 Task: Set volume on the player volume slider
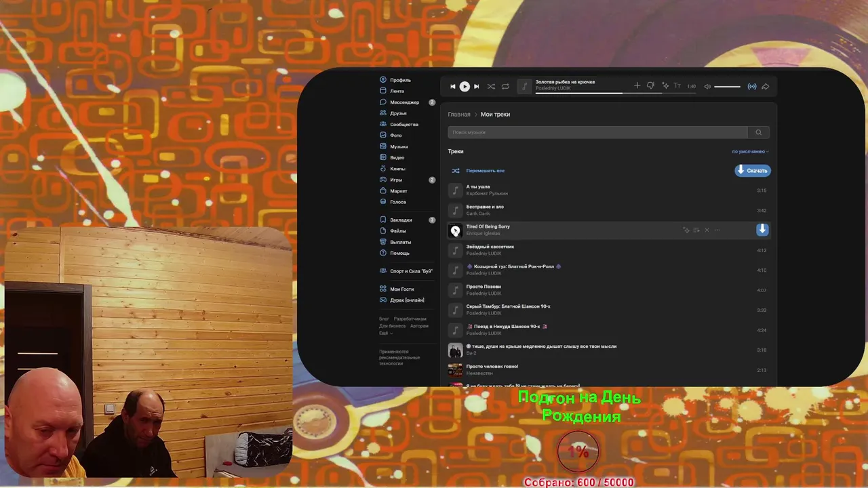[727, 87]
